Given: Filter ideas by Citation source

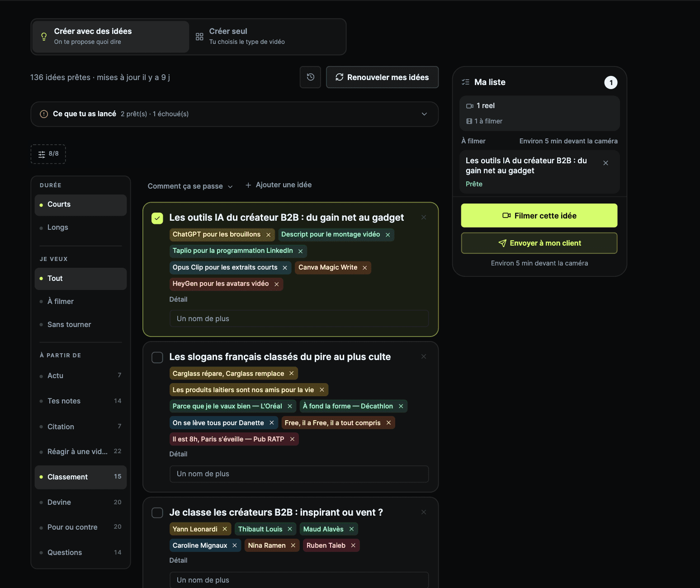Looking at the screenshot, I should point(80,427).
